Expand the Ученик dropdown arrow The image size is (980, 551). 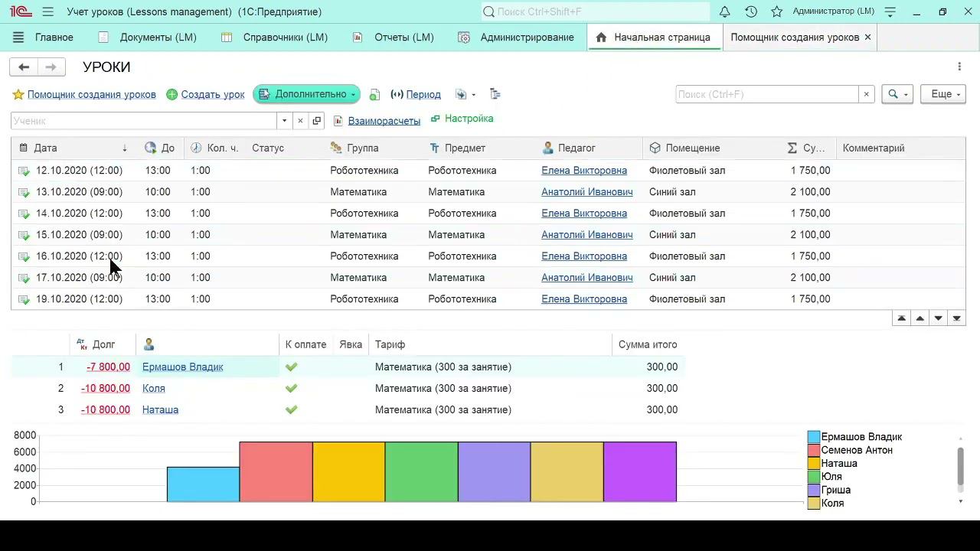click(285, 121)
